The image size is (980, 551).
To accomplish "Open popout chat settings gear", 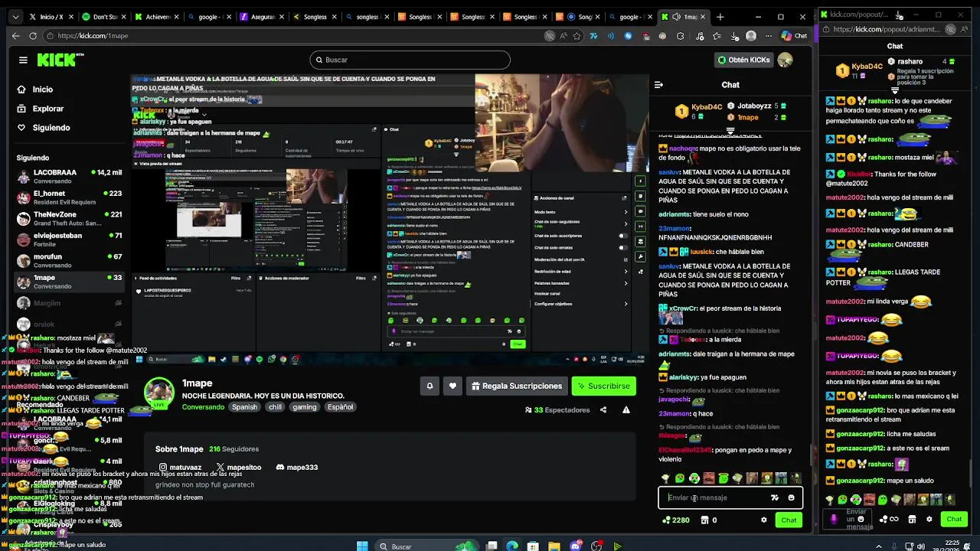I will 929,519.
